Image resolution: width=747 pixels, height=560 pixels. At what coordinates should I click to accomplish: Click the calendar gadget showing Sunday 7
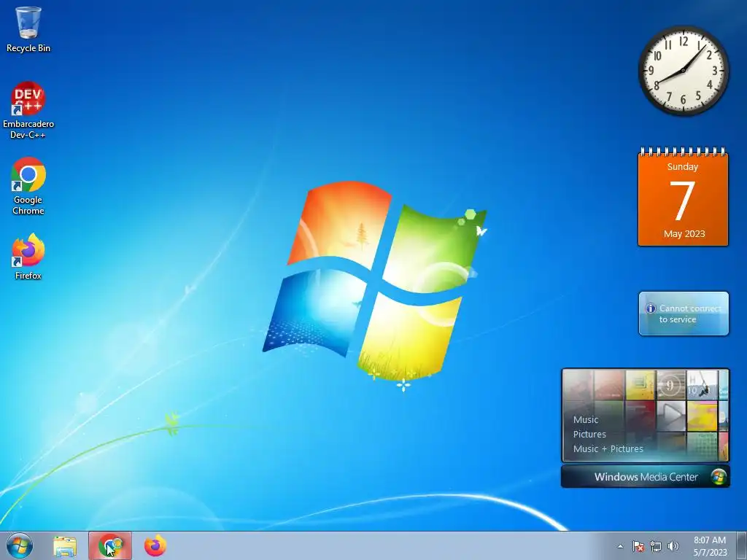683,197
